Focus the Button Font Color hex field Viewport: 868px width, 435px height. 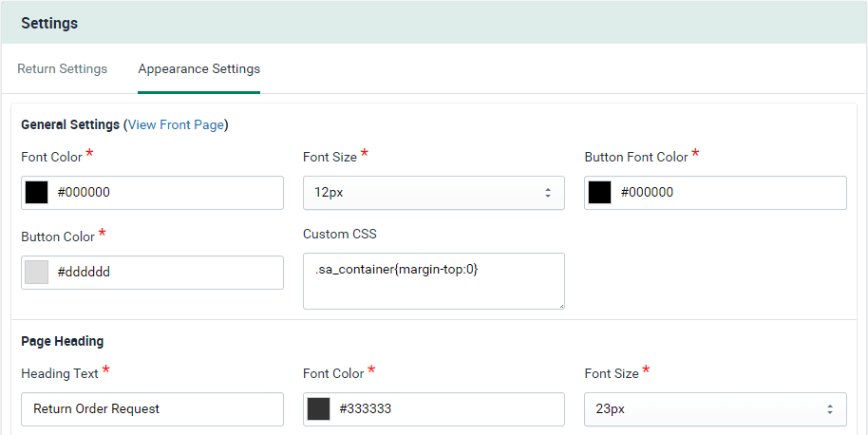pos(729,193)
